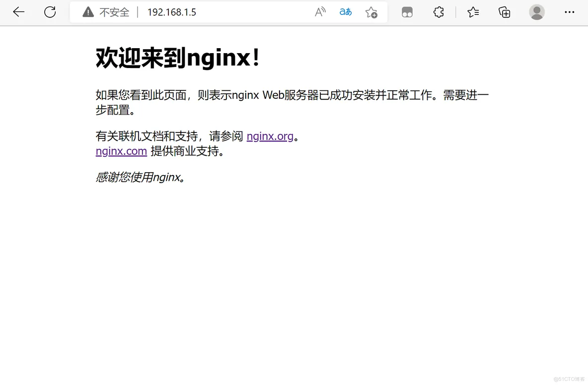Click the 不安全 security label
Viewport: 588px width, 385px height.
coord(114,12)
